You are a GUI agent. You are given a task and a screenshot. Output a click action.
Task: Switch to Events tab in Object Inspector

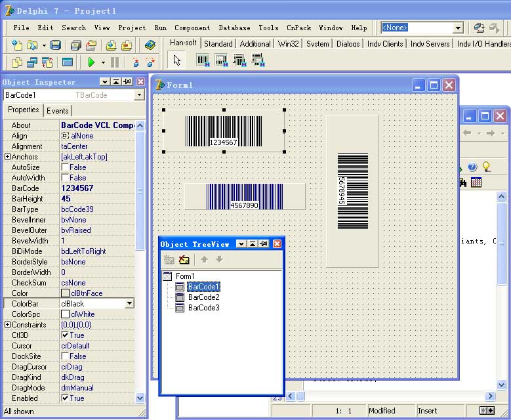57,111
